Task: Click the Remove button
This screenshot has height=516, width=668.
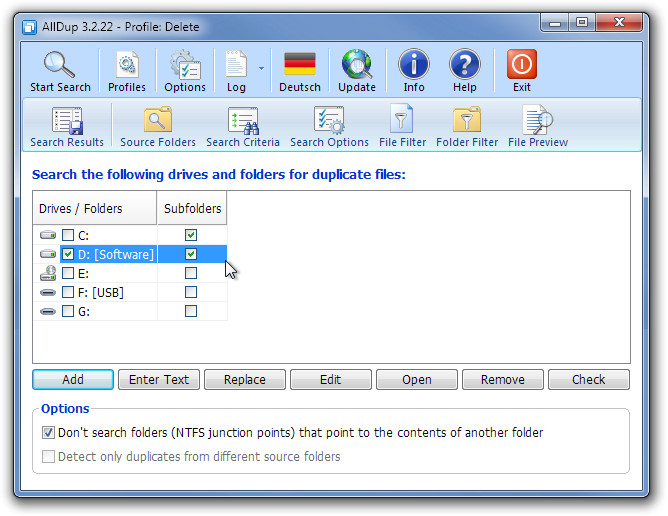Action: pos(503,379)
